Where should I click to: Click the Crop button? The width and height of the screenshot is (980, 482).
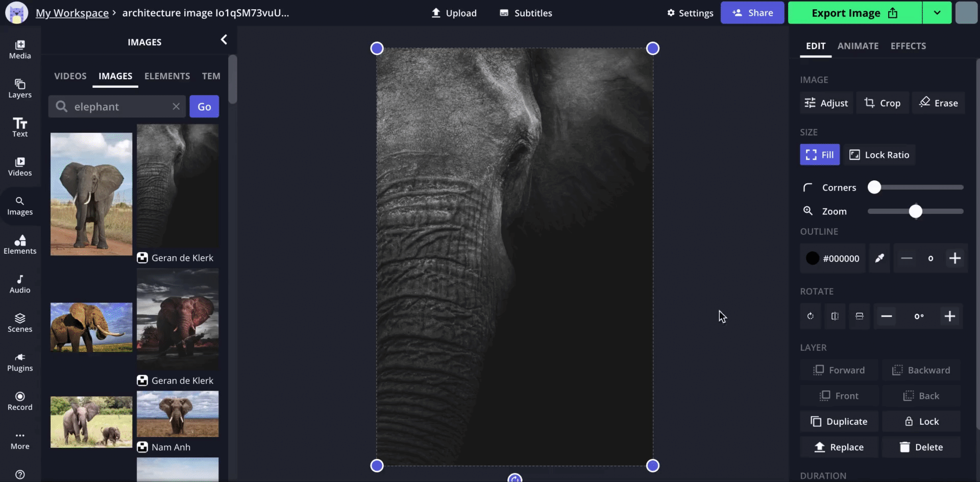[x=882, y=103]
